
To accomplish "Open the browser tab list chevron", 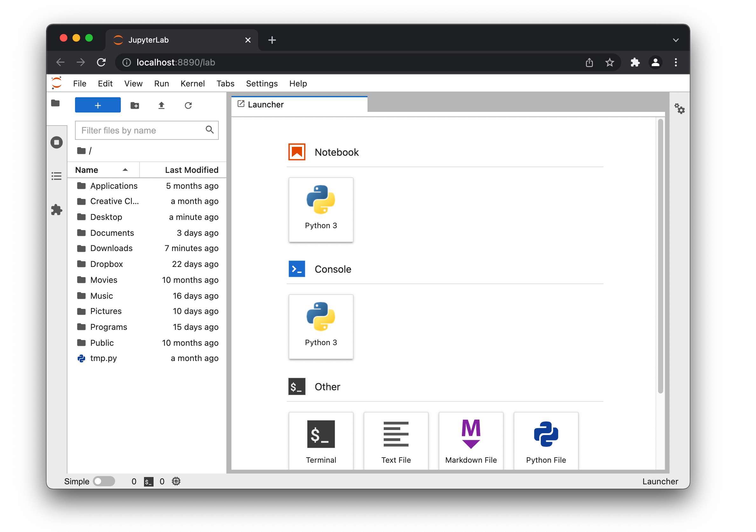I will 676,40.
